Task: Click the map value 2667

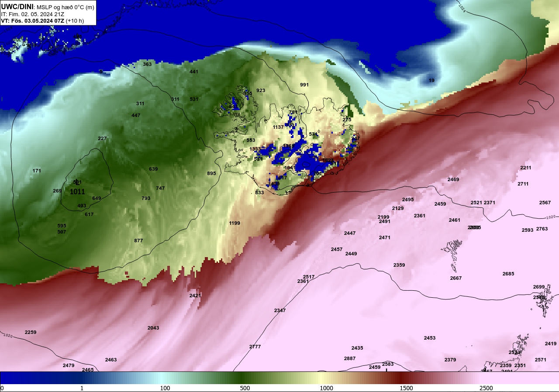Action: click(456, 278)
